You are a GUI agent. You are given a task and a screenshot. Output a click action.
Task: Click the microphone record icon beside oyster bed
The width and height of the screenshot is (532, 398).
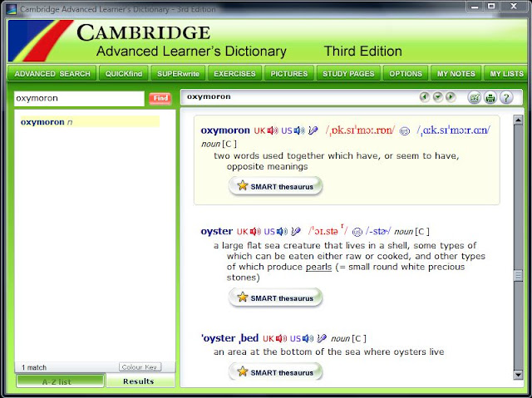pyautogui.click(x=322, y=338)
